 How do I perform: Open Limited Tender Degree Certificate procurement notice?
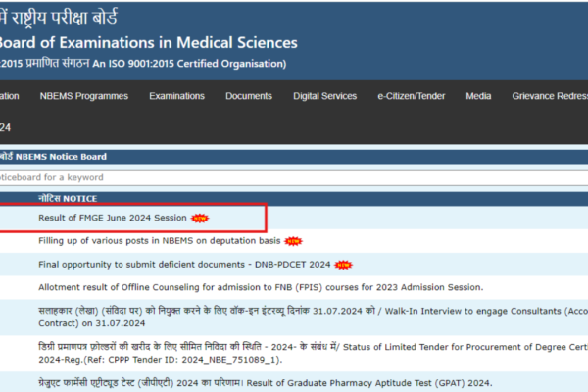coord(314,353)
